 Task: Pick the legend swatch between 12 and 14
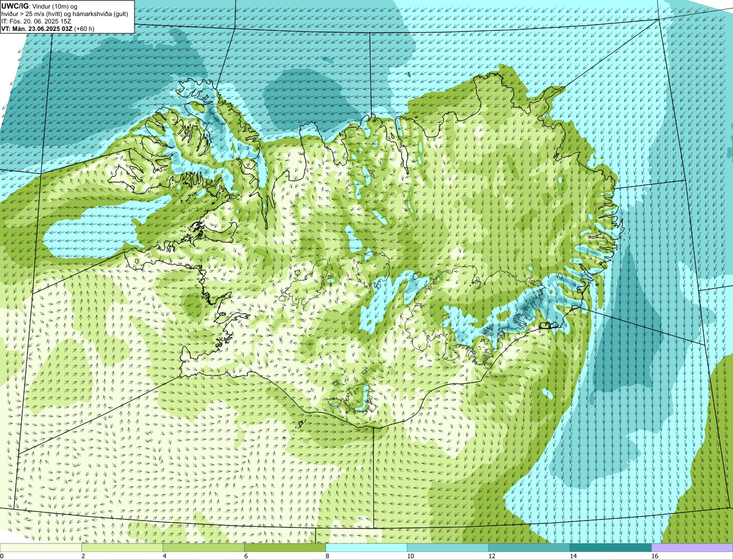[529, 548]
